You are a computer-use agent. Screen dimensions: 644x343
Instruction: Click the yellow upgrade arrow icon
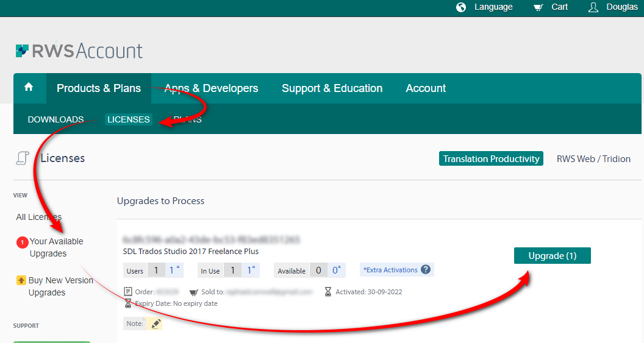21,280
